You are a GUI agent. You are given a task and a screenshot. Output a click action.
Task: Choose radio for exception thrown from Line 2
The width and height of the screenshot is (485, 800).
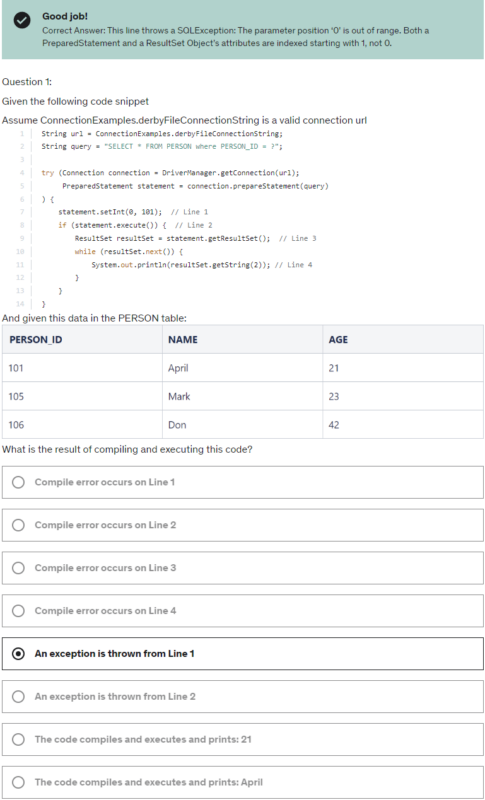tap(18, 696)
